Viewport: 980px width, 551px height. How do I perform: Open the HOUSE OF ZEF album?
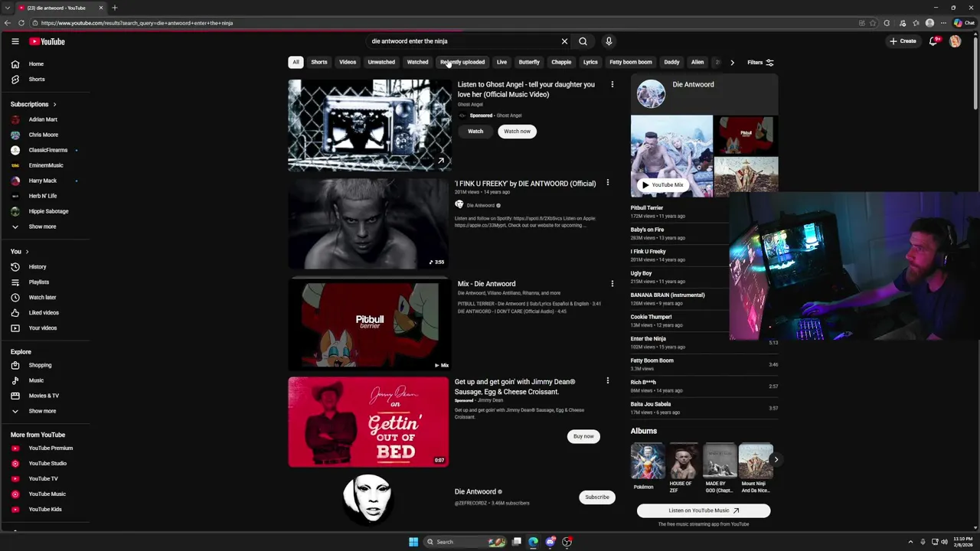click(682, 468)
